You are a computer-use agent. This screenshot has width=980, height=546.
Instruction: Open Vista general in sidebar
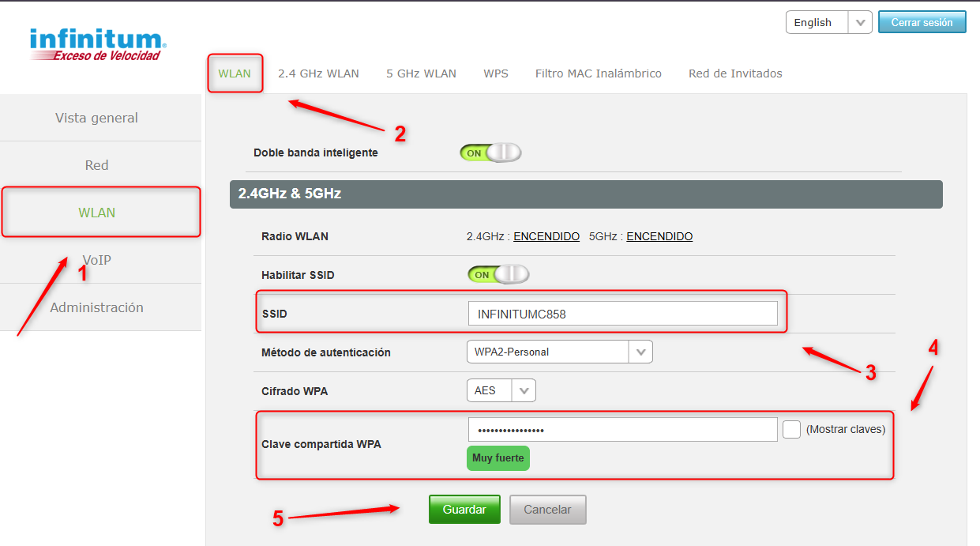pos(96,118)
